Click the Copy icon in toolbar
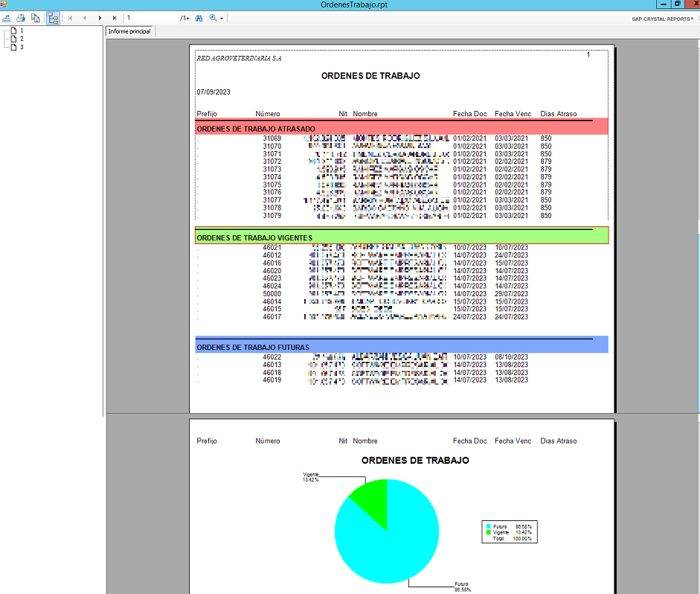700x594 pixels. [35, 18]
